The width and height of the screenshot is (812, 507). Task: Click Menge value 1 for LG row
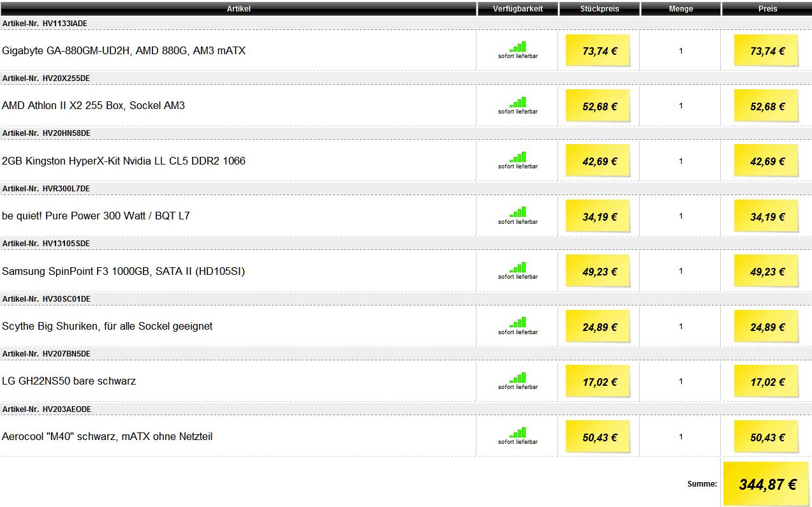click(681, 381)
